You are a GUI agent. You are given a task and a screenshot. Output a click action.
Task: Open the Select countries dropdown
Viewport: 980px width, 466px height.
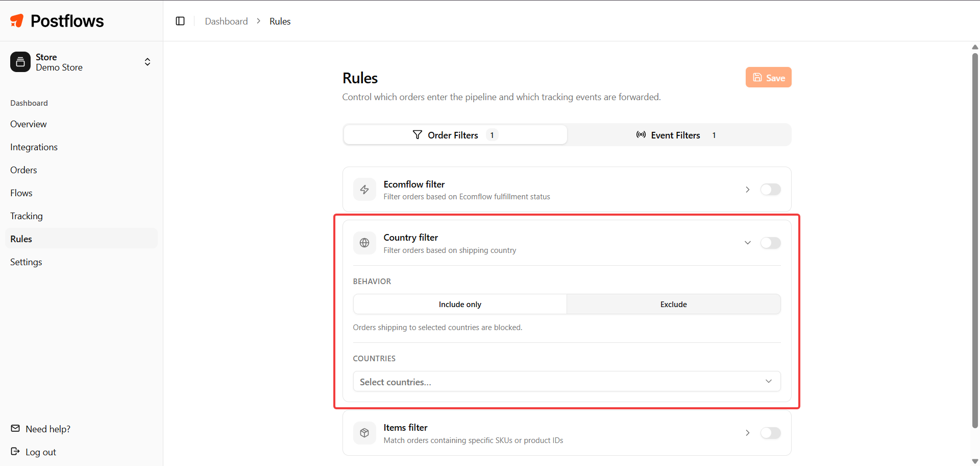pyautogui.click(x=567, y=381)
